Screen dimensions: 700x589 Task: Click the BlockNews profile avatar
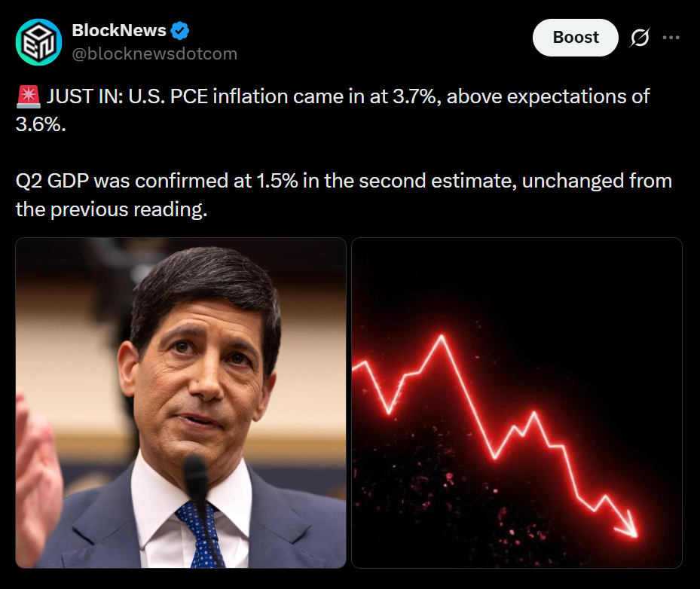pos(39,42)
